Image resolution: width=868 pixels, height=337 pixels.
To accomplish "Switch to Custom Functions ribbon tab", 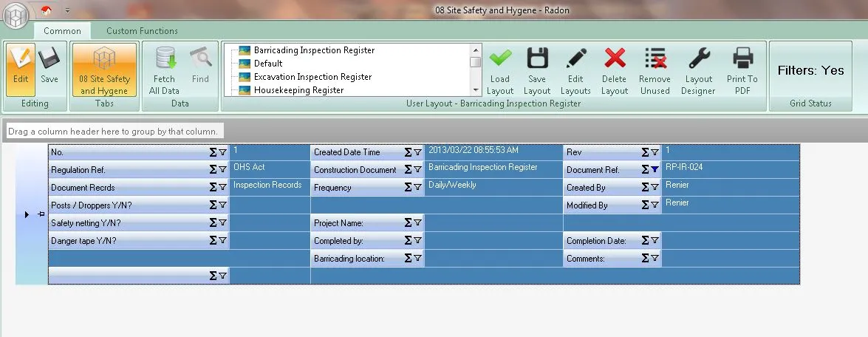I will pyautogui.click(x=143, y=31).
